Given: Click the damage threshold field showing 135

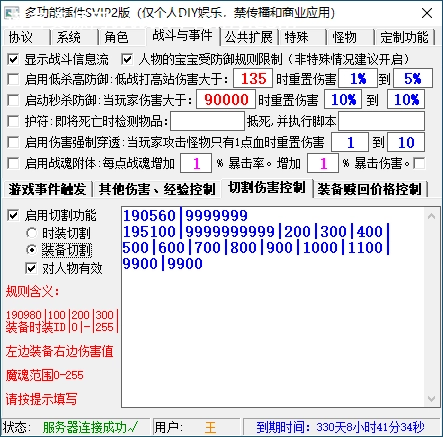Looking at the screenshot, I should pyautogui.click(x=253, y=78).
